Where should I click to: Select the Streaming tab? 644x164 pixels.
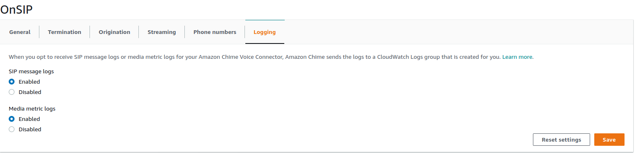pyautogui.click(x=162, y=32)
